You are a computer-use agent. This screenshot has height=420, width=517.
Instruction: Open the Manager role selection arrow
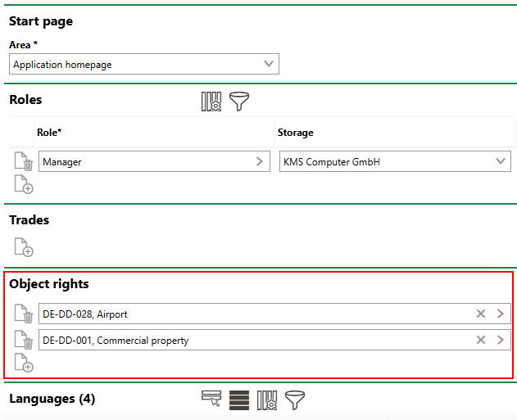261,161
